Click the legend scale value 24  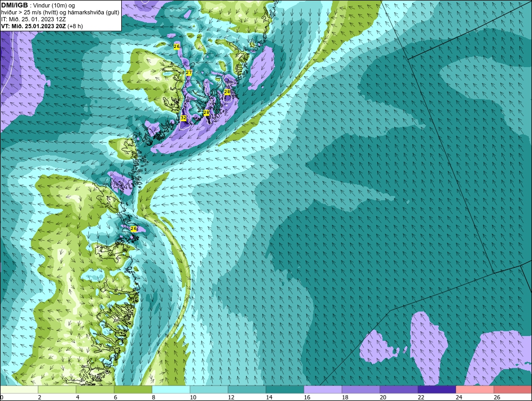tap(459, 397)
